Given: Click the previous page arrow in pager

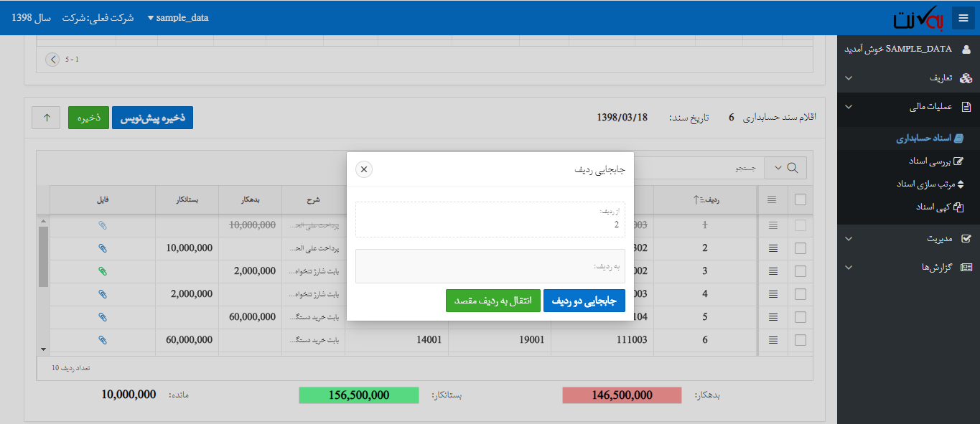Looking at the screenshot, I should [x=52, y=59].
